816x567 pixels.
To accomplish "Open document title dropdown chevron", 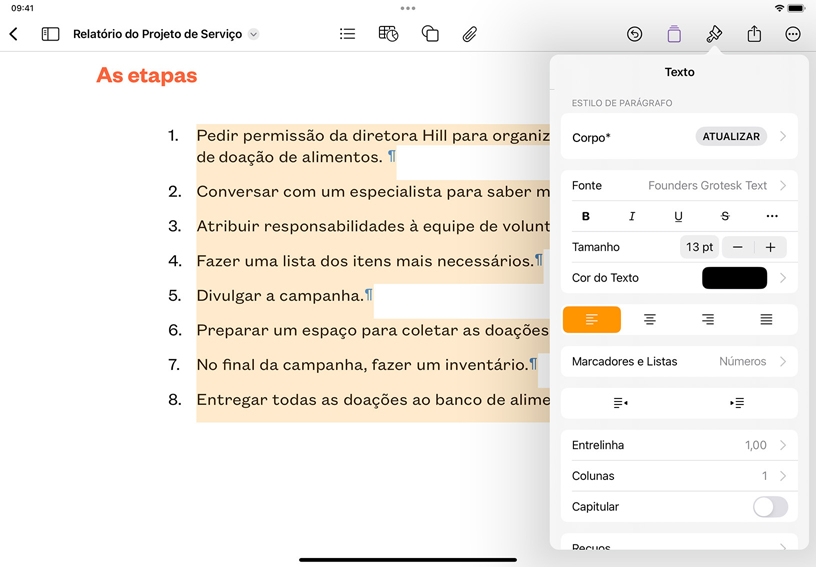I will [x=253, y=34].
